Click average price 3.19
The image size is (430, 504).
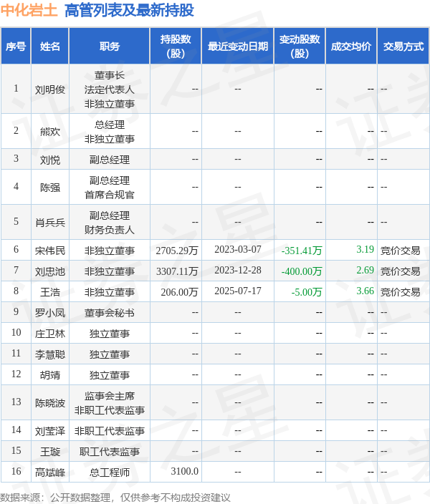[365, 249]
